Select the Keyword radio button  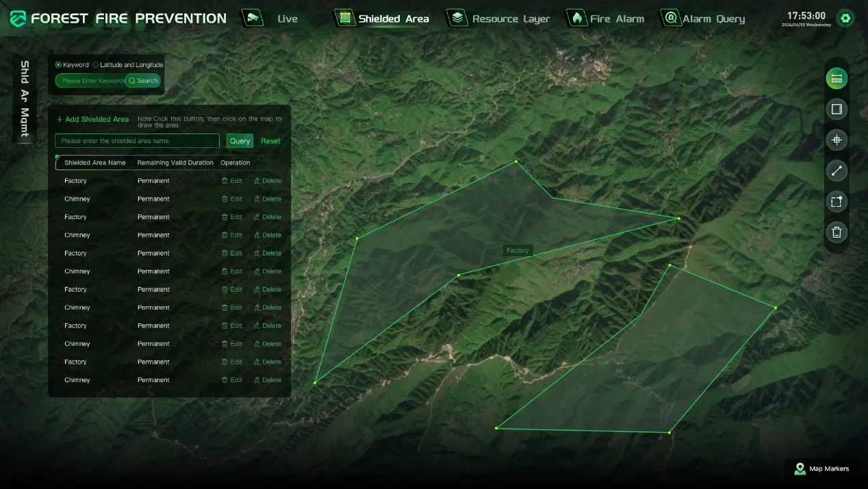click(59, 65)
